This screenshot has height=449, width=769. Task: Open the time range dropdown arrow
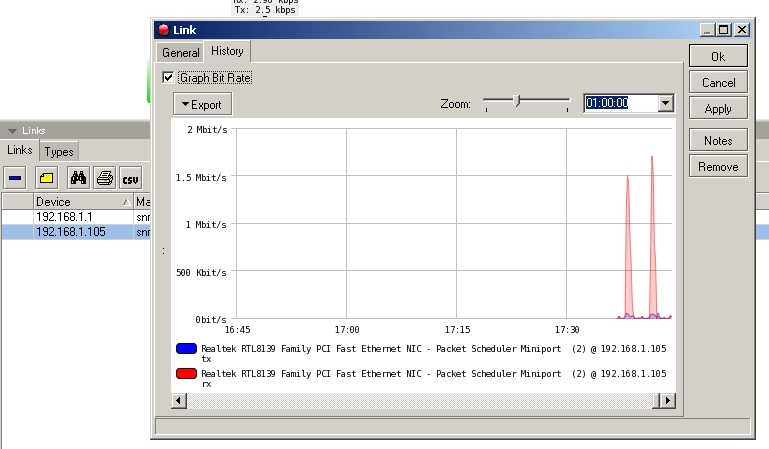665,103
